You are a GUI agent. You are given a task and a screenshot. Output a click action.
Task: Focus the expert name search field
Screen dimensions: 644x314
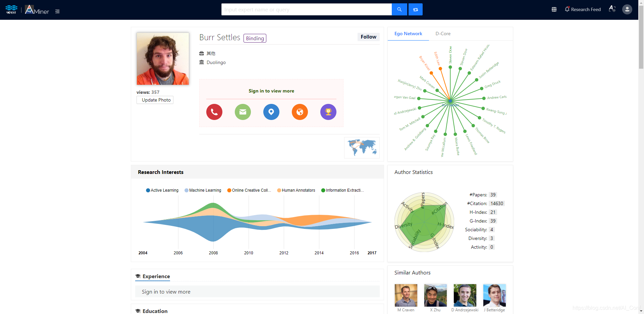click(307, 9)
